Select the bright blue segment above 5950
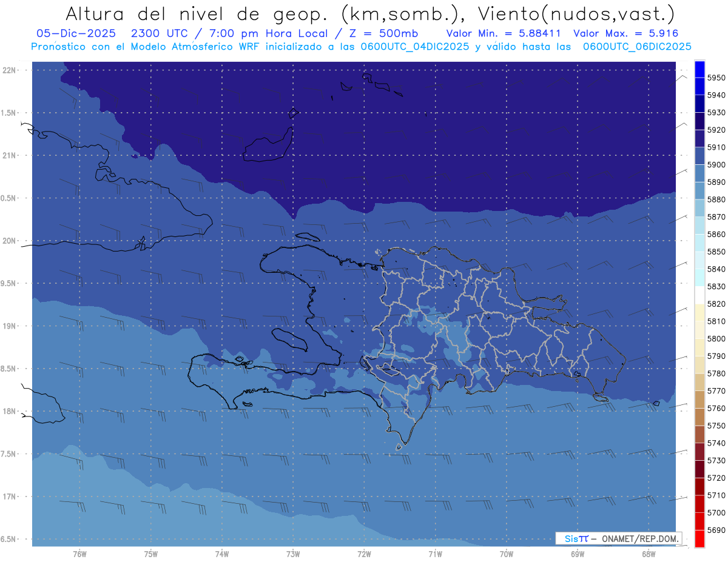 pyautogui.click(x=699, y=69)
